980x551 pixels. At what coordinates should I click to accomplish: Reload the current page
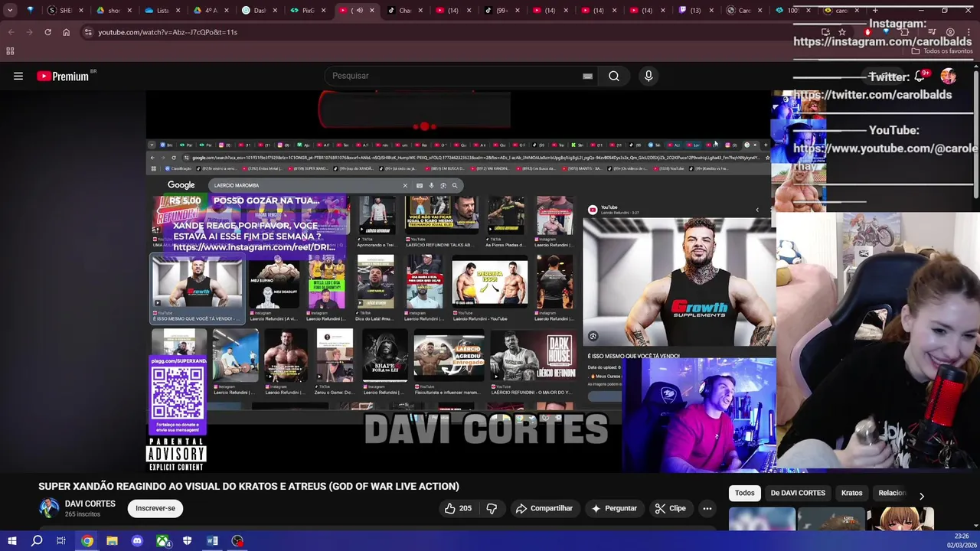(x=47, y=32)
